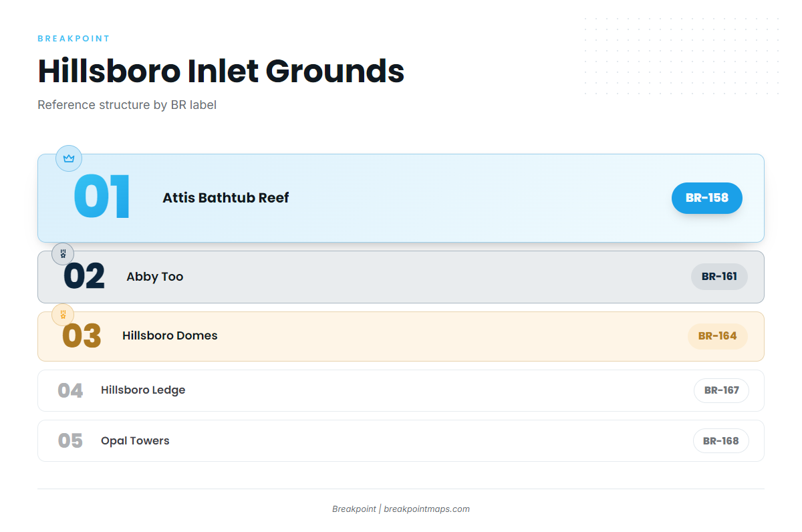Pick the BR-168 label pill

[721, 441]
